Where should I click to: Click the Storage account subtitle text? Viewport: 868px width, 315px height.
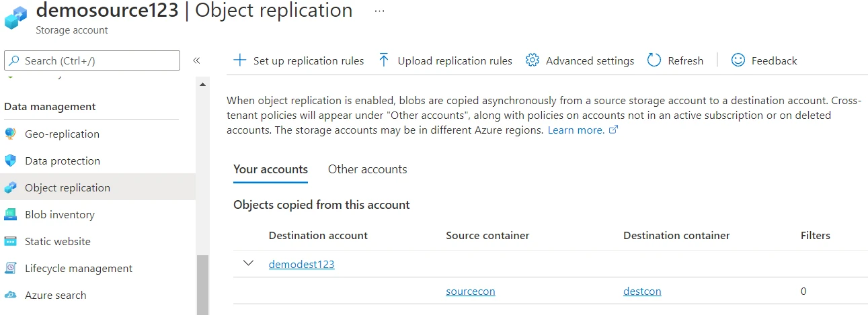click(72, 30)
